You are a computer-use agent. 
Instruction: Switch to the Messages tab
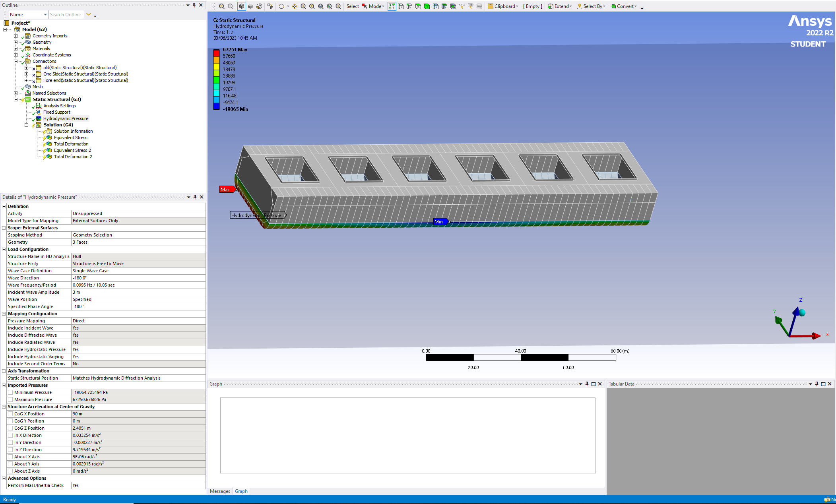click(x=220, y=491)
